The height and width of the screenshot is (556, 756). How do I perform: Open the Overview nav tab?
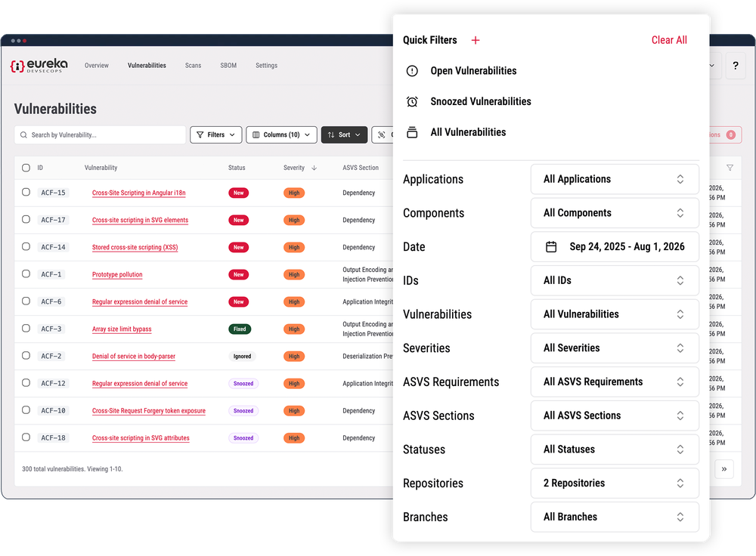(97, 66)
